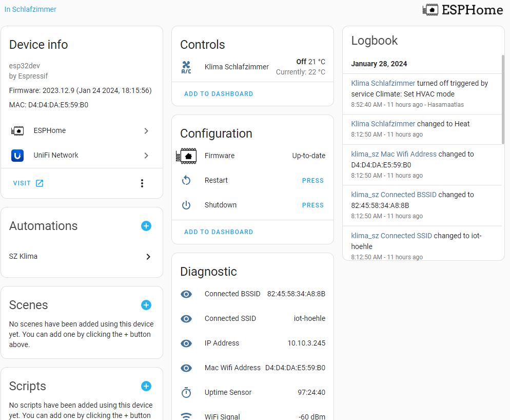Click the Shutdown power icon
510x420 pixels.
186,205
